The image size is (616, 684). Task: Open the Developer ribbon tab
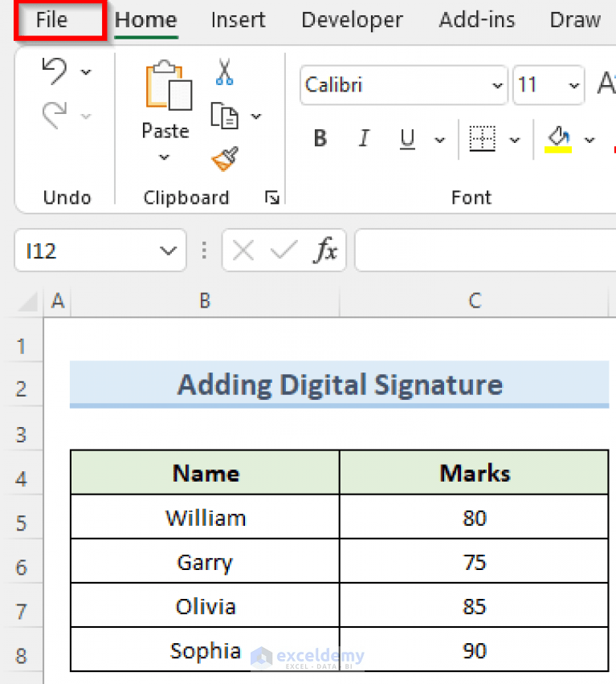click(x=352, y=20)
